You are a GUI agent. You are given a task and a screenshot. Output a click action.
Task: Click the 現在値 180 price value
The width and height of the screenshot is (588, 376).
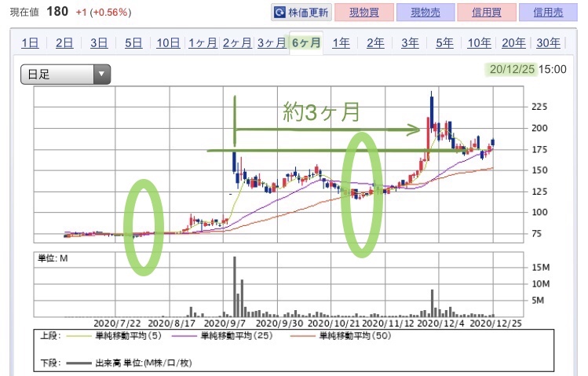(x=57, y=12)
